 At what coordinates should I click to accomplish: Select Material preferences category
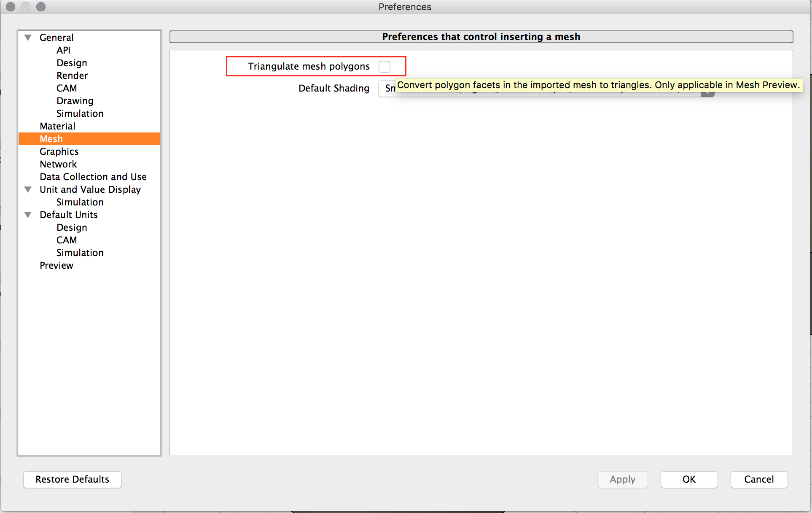pos(57,126)
